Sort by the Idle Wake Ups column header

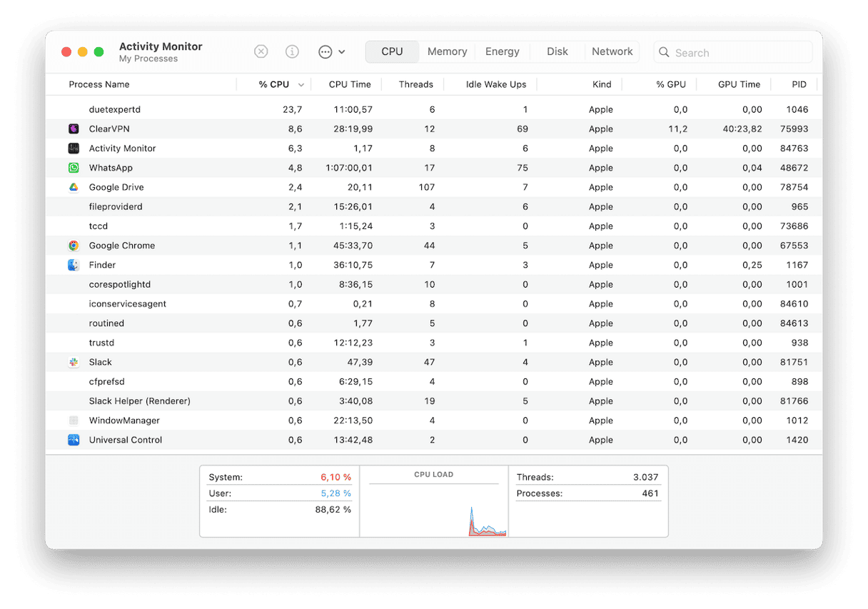click(496, 84)
